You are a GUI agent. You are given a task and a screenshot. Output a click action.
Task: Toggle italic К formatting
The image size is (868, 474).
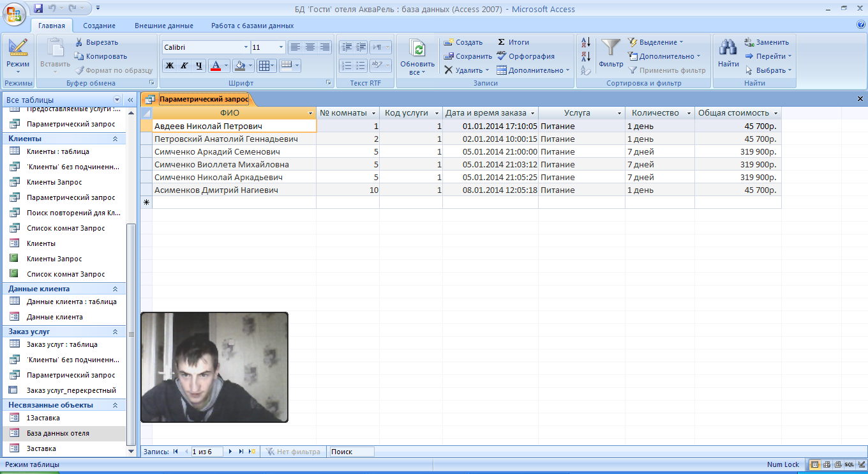click(x=184, y=66)
